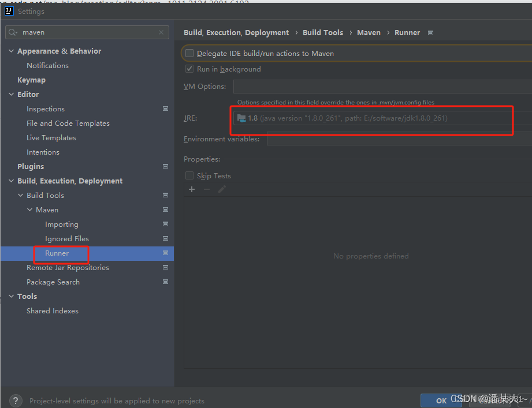Open Notifications settings page
Screen dimensions: 532x408
pyautogui.click(x=47, y=65)
